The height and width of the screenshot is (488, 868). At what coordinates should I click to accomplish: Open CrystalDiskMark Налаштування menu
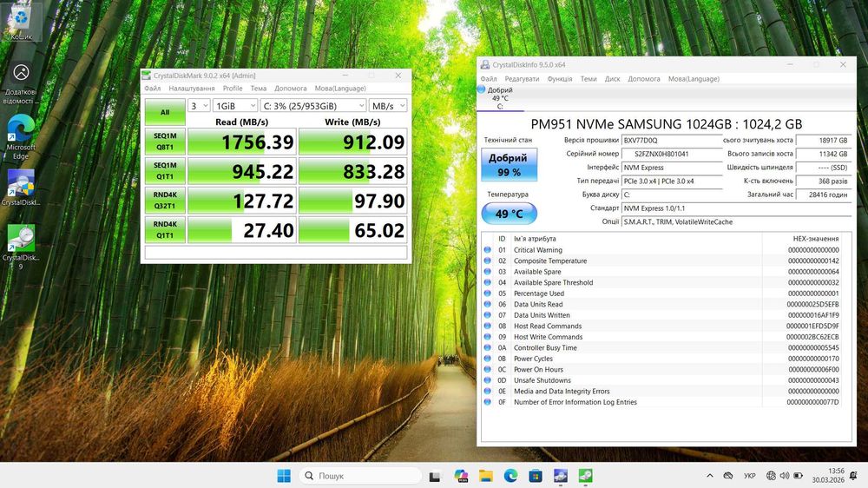pyautogui.click(x=192, y=89)
